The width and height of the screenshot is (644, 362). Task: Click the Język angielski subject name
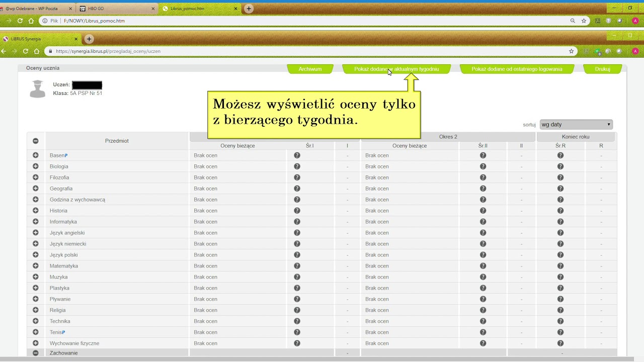point(67,233)
